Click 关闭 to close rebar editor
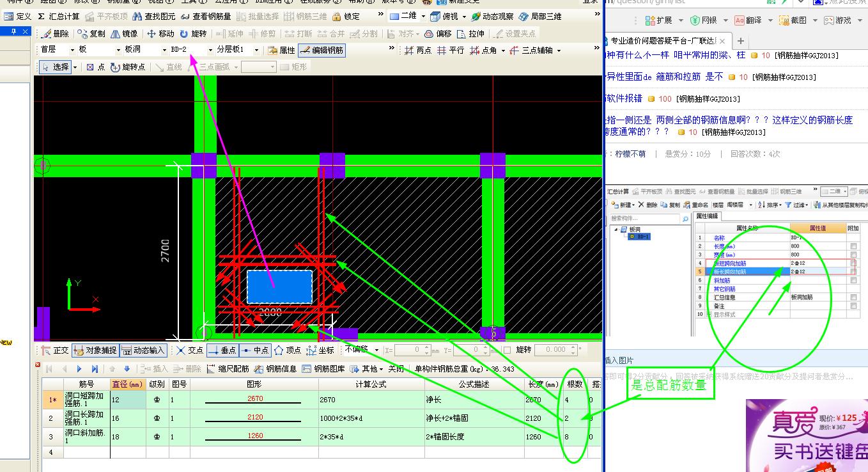868x472 pixels. click(396, 368)
